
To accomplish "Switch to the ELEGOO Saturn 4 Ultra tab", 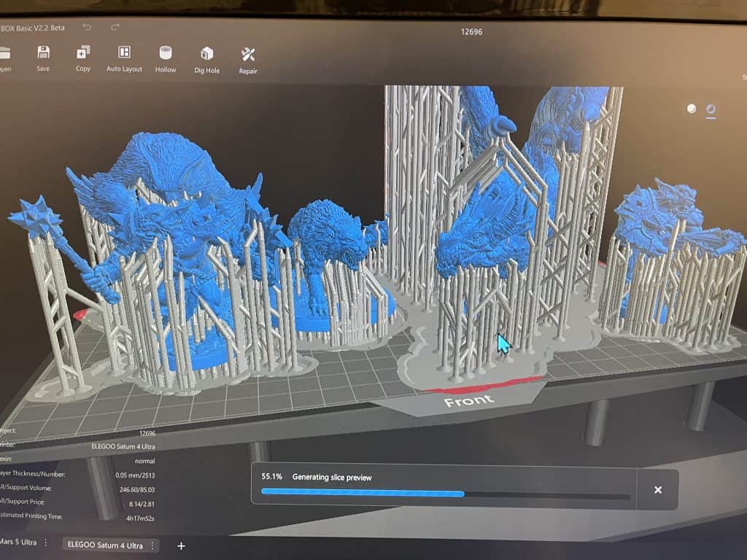I will (x=105, y=545).
